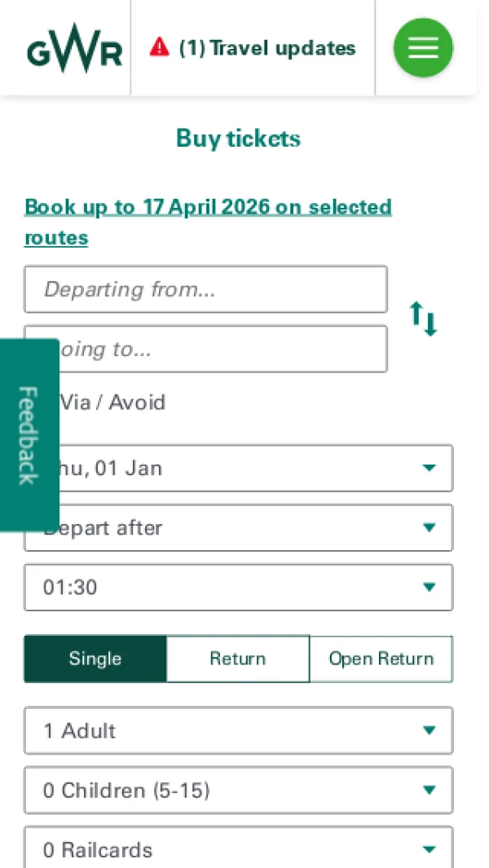
Task: Click the red travel alert warning icon
Action: tap(160, 47)
